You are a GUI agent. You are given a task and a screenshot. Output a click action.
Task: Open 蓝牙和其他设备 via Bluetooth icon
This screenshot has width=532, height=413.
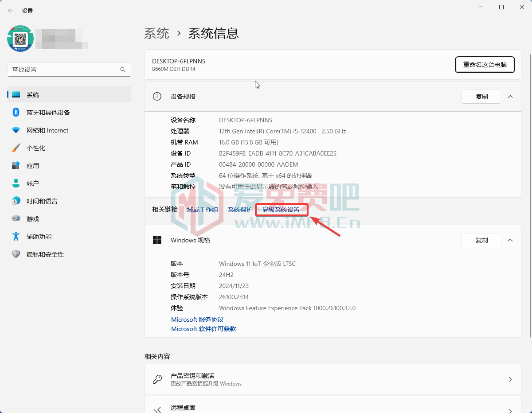(16, 113)
